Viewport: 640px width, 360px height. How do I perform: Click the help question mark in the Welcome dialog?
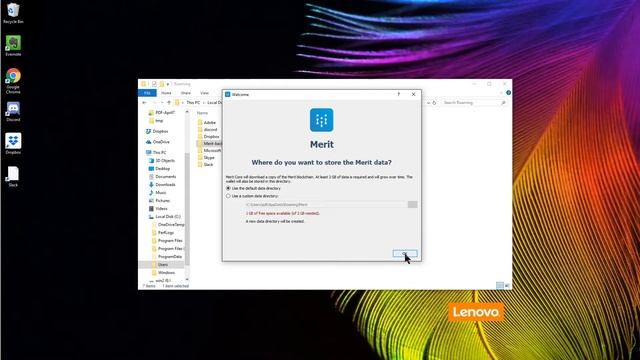(x=399, y=94)
